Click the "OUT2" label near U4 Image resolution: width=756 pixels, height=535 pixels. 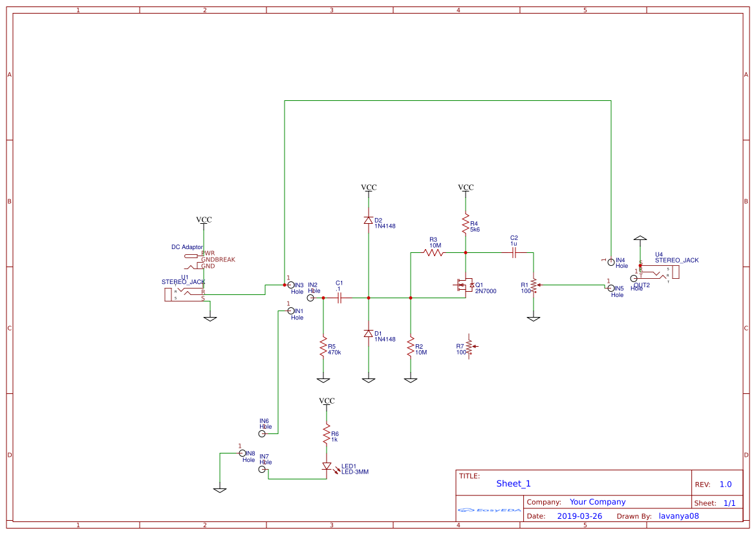[642, 285]
